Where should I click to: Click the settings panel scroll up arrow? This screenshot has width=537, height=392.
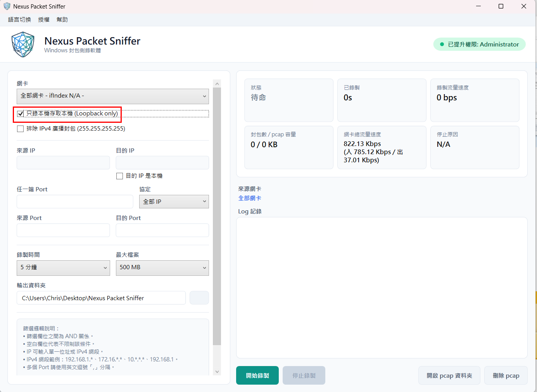click(x=217, y=84)
